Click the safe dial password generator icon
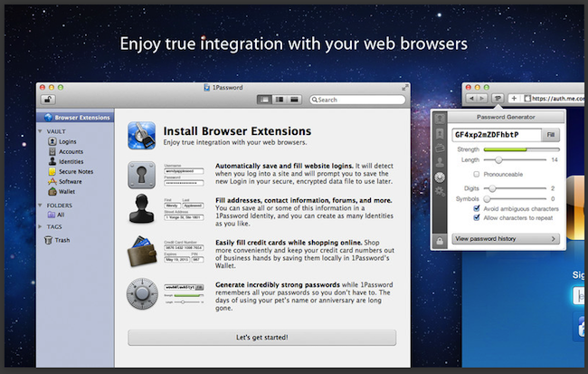 click(142, 293)
